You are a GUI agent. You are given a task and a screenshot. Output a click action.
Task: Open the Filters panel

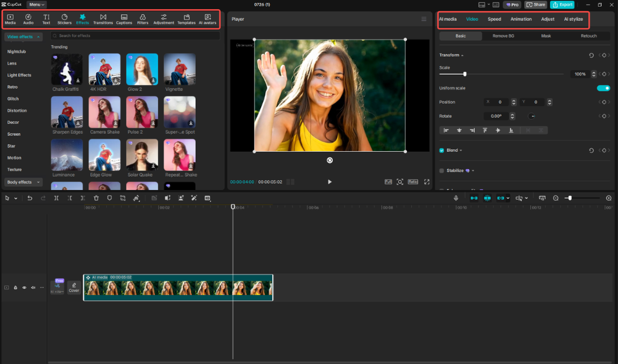point(142,19)
